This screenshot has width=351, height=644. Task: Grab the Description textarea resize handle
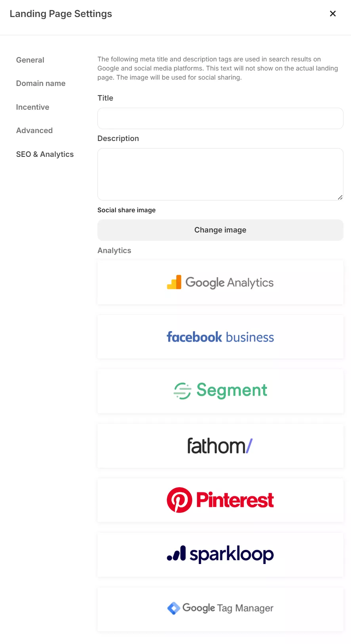coord(340,197)
